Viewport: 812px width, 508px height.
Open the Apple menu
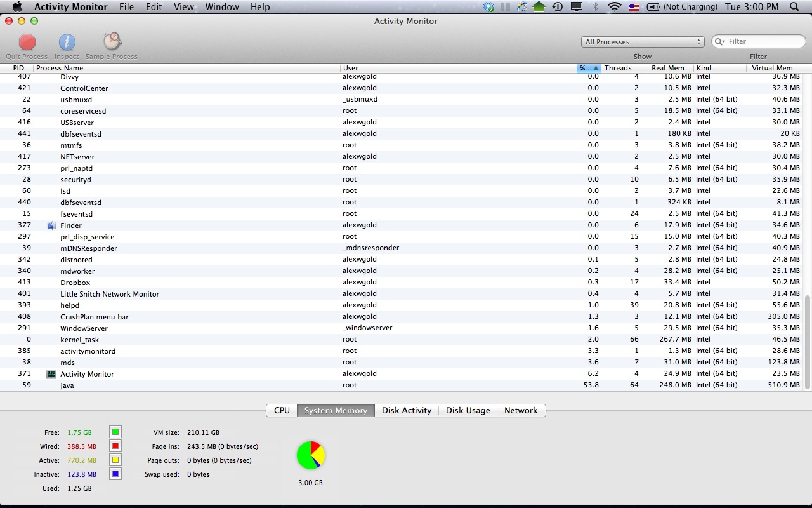17,7
